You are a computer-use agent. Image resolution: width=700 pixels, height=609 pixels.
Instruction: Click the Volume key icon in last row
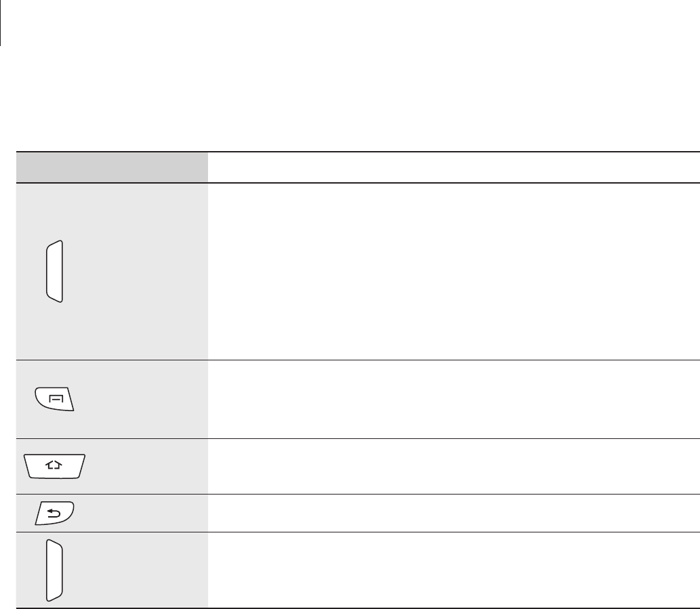pyautogui.click(x=54, y=570)
